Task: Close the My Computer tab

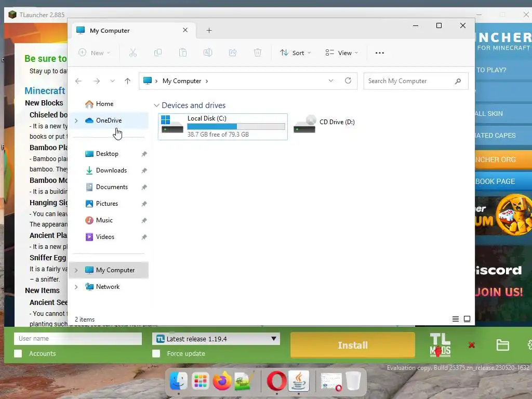Action: (x=185, y=30)
